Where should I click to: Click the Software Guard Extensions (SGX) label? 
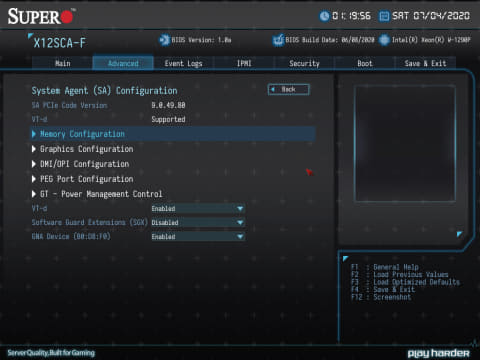[89, 223]
